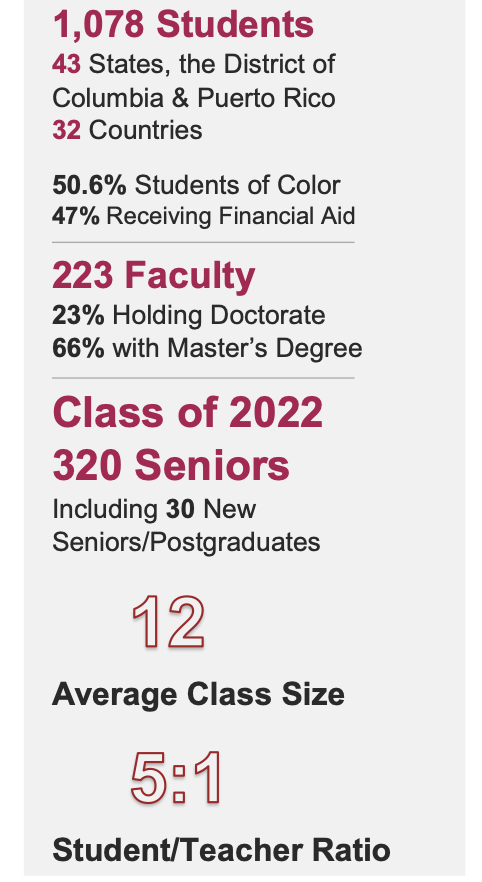The image size is (482, 882).
Task: Click the Seniors/Postgraduates text
Action: 186,542
